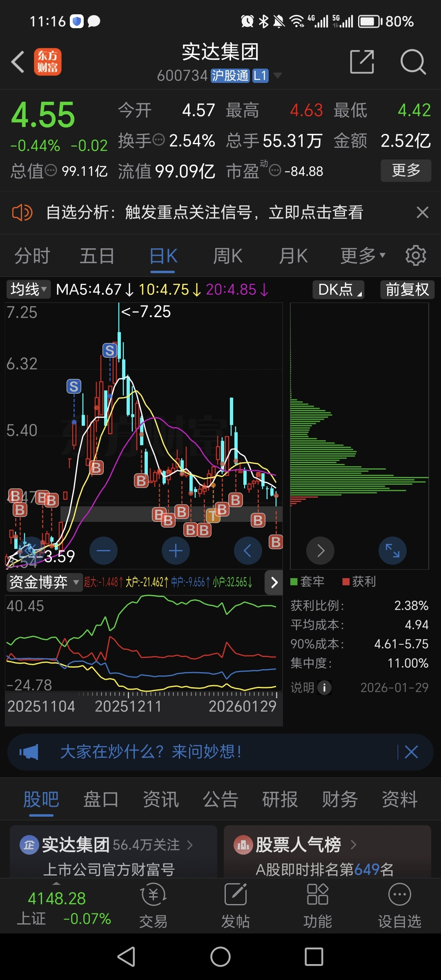This screenshot has height=980, width=441.
Task: Tap the back arrow icon
Action: tap(18, 62)
